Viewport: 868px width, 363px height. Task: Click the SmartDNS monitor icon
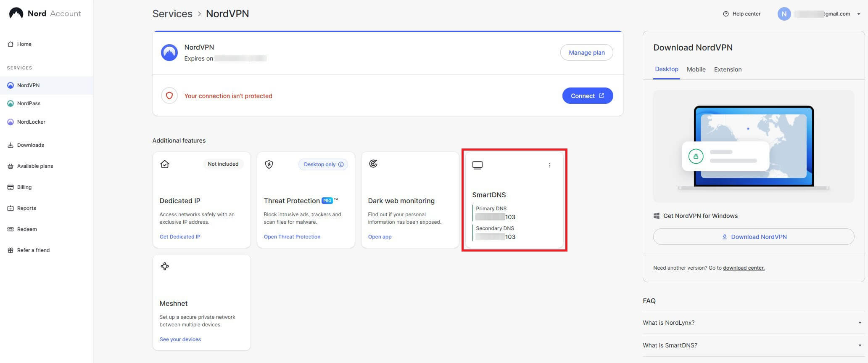click(x=478, y=165)
